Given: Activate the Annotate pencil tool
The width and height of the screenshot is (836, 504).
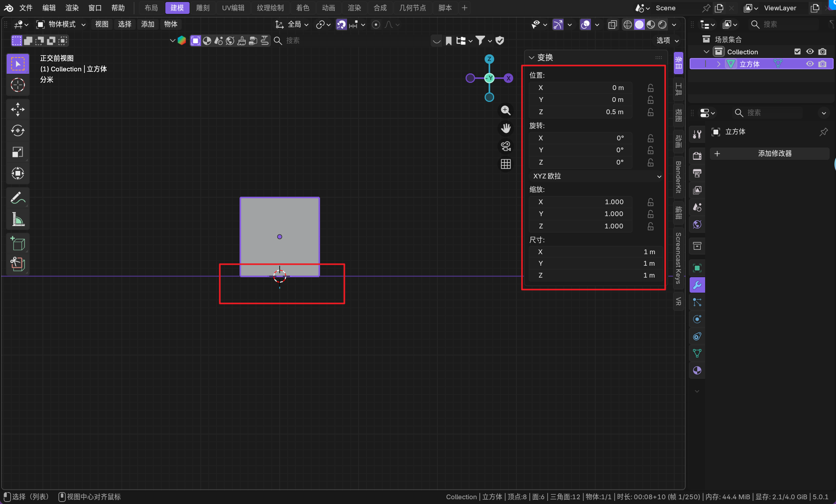Looking at the screenshot, I should click(x=18, y=198).
